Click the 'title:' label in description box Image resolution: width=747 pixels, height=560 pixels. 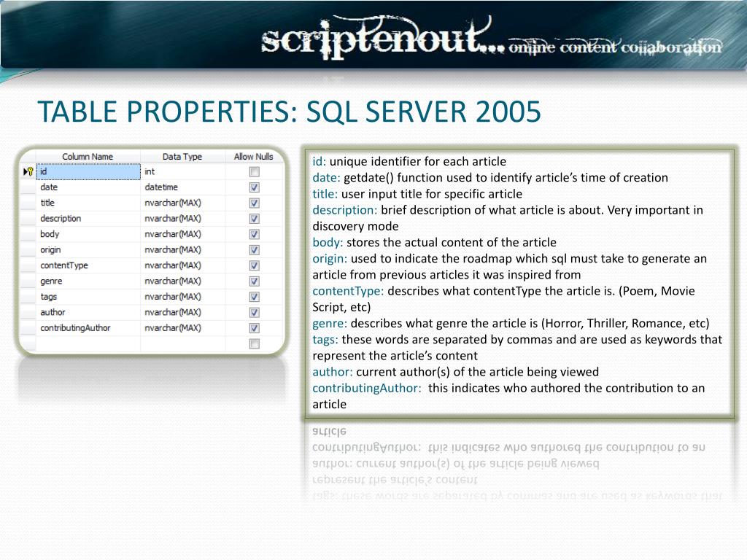pyautogui.click(x=325, y=194)
